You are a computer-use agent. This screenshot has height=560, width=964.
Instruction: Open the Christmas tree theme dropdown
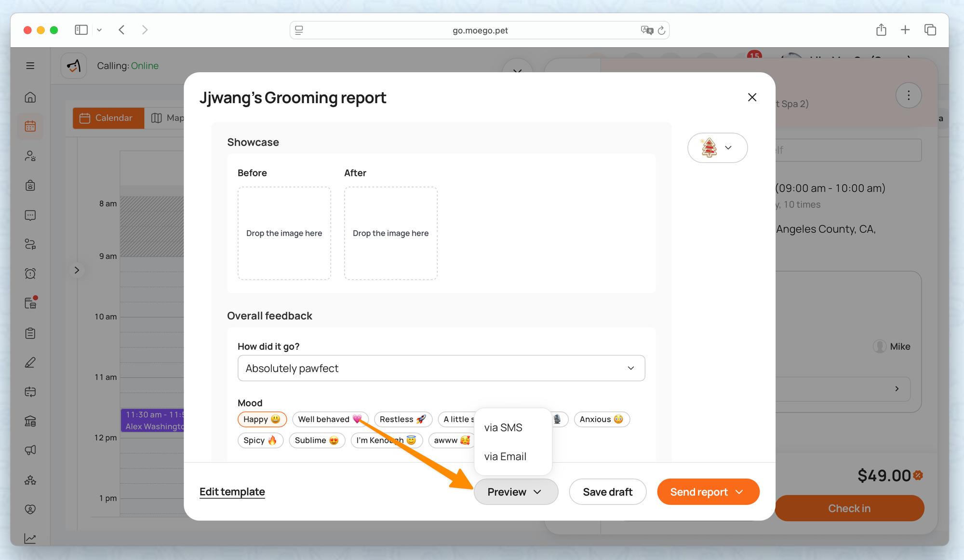click(x=717, y=148)
